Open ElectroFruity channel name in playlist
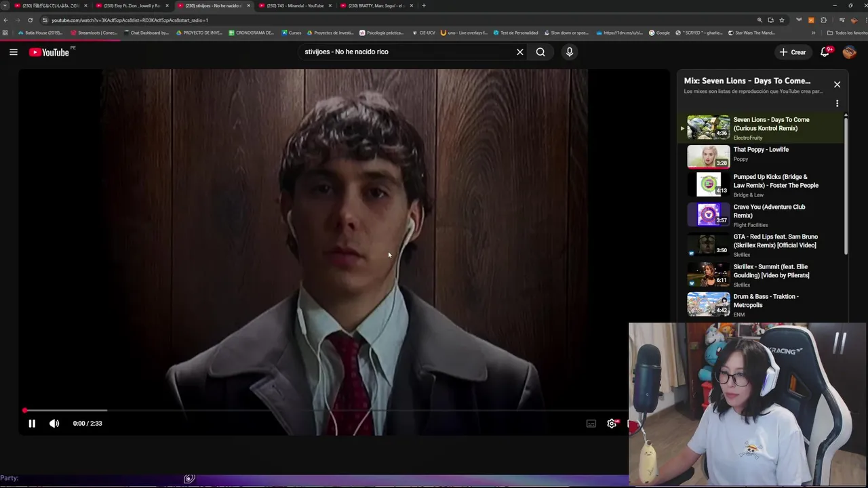868x488 pixels. [748, 138]
